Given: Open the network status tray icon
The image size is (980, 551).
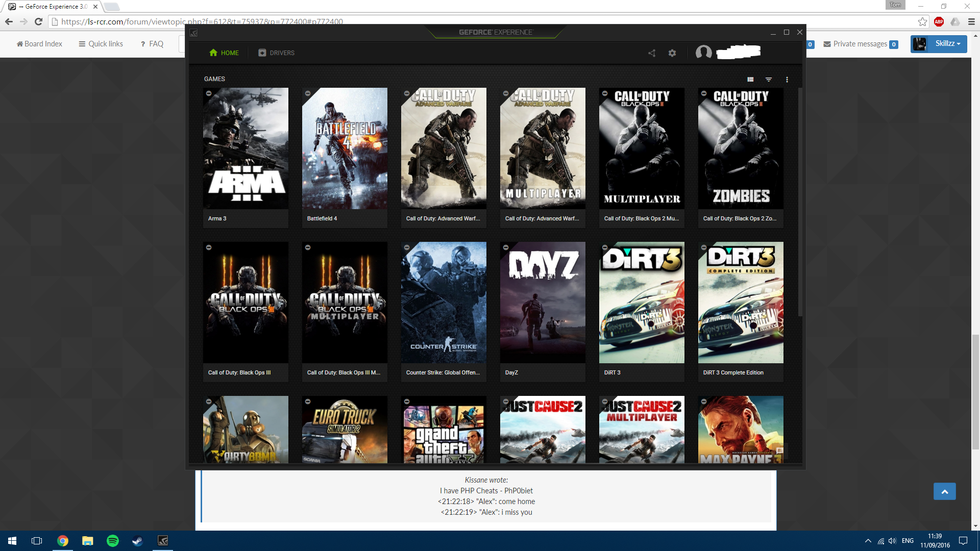Looking at the screenshot, I should [x=880, y=541].
